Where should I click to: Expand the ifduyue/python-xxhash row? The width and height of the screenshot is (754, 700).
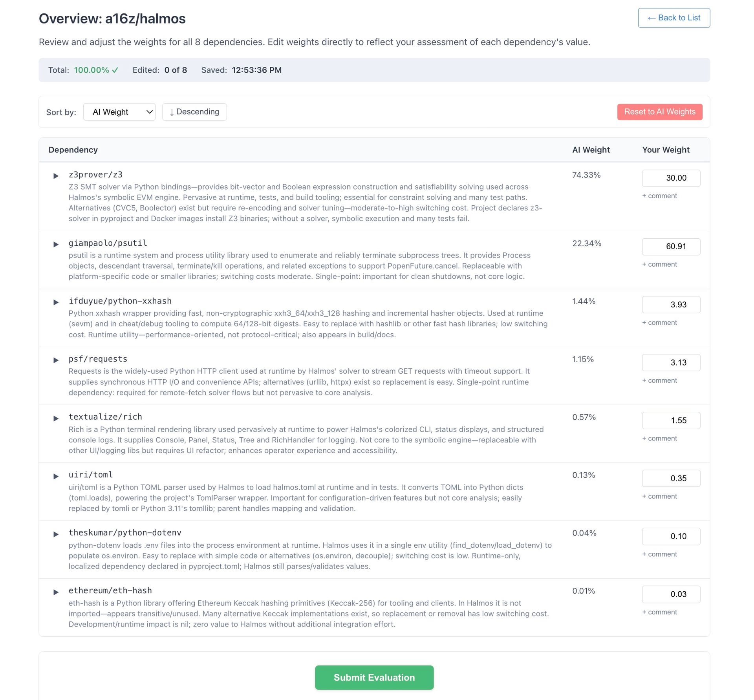click(x=56, y=302)
